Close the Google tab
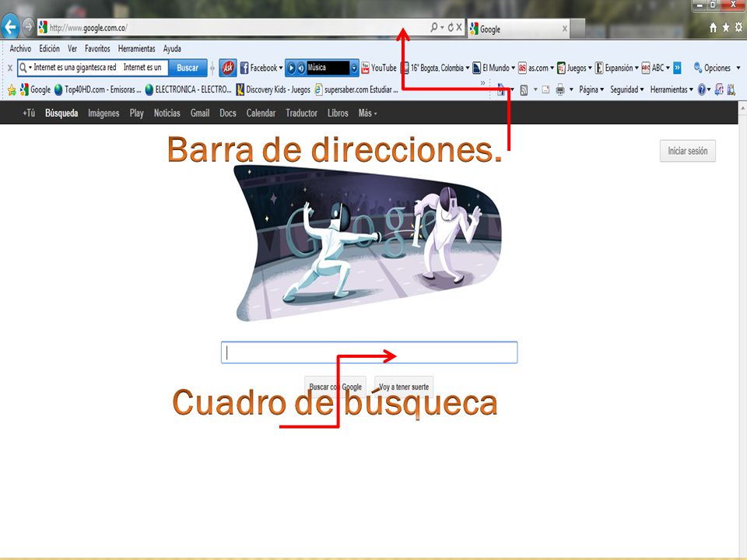This screenshot has width=747, height=560. pos(565,29)
